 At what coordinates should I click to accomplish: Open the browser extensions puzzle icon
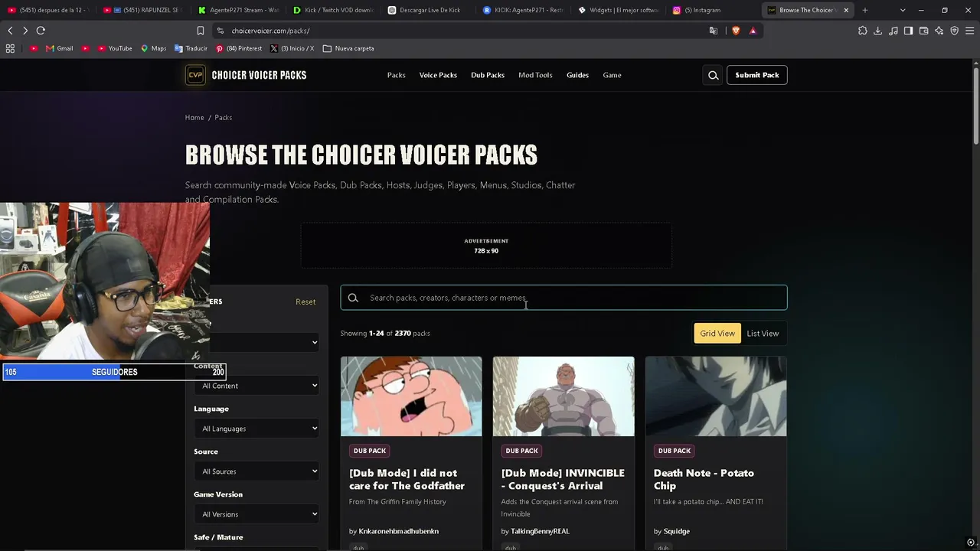coord(863,31)
